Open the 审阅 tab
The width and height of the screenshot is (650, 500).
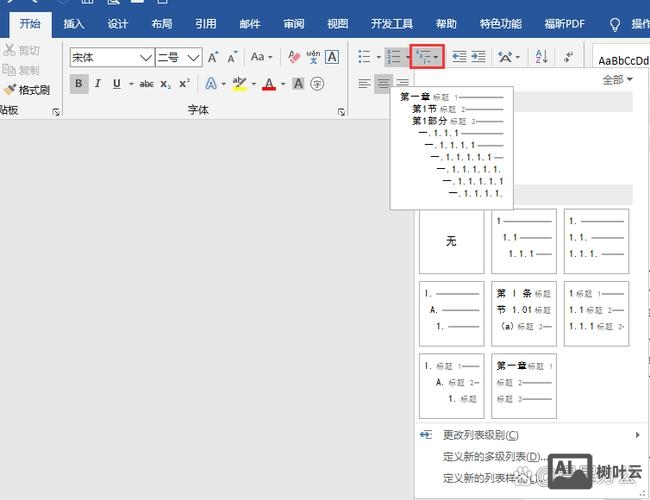tap(293, 24)
